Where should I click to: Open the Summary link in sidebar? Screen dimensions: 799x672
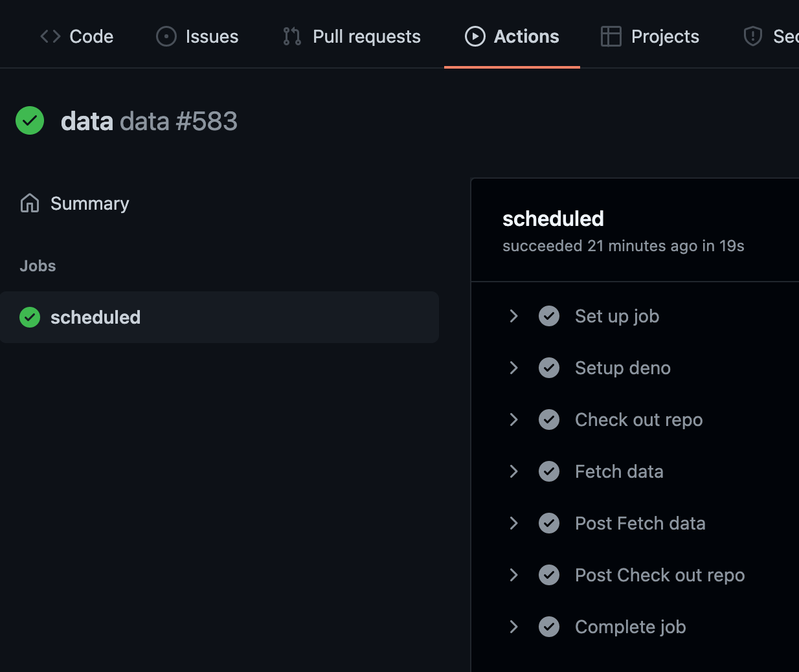[x=89, y=203]
